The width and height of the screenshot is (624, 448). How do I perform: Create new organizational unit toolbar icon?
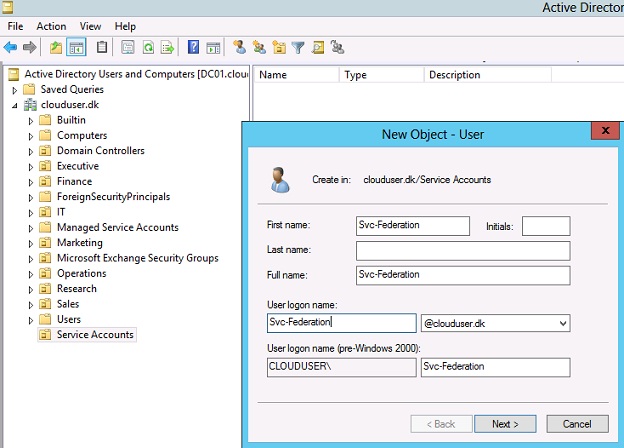point(279,47)
